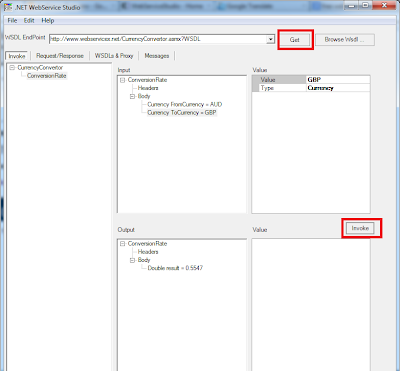
Task: Select Double result = 0.5547 item
Action: [x=175, y=268]
